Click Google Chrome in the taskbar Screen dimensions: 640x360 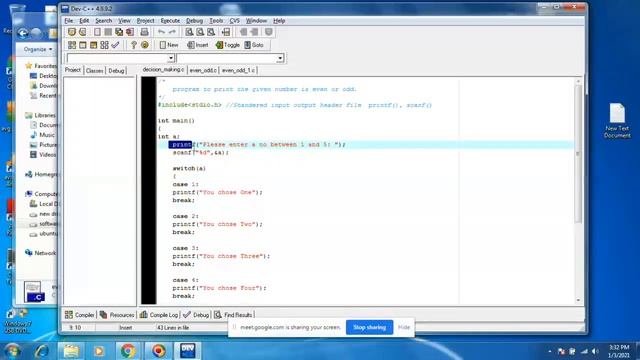pos(128,351)
